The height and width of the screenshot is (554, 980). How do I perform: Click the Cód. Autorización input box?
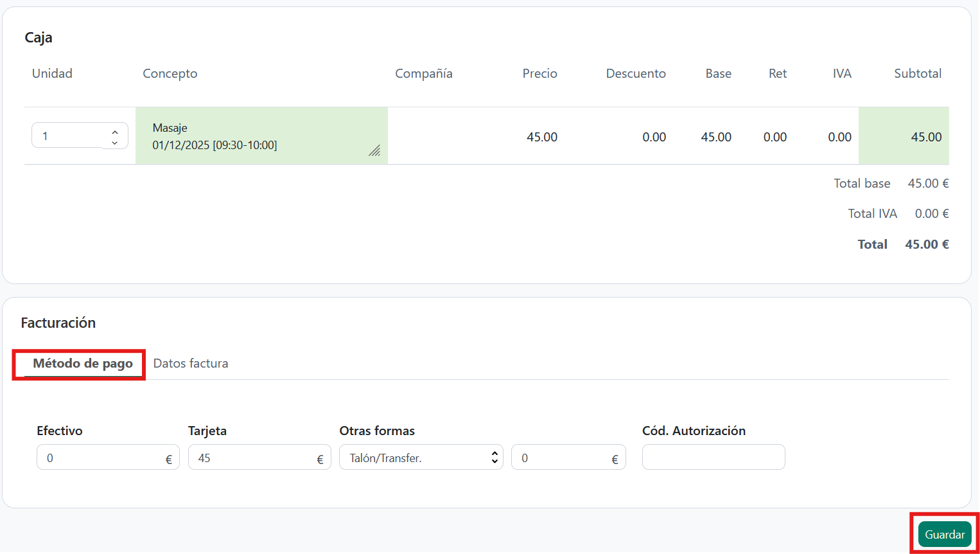pyautogui.click(x=713, y=457)
